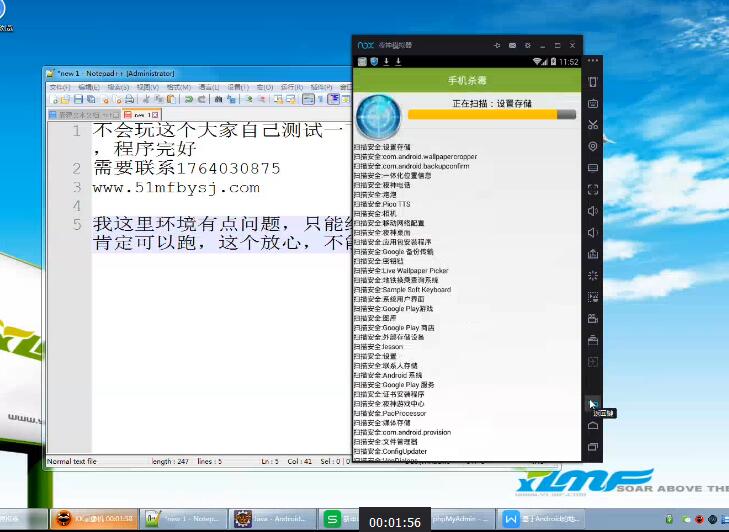
Task: Click three-dots more options atop Nox sidebar
Action: 593,60
